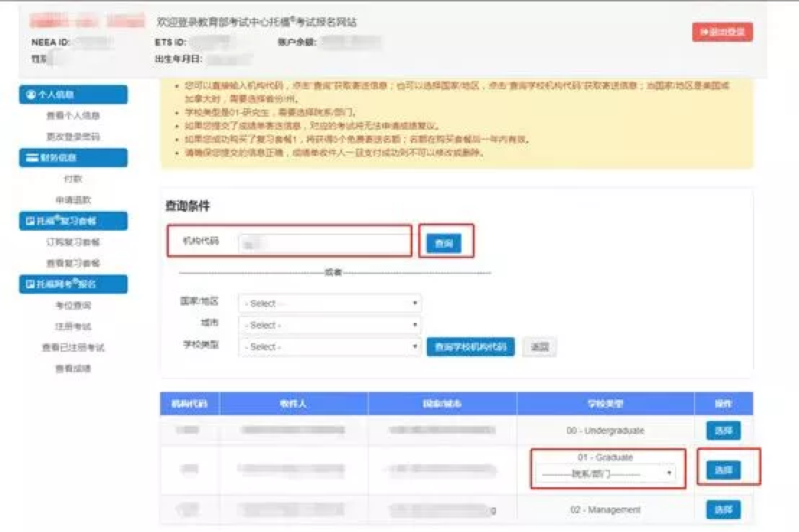Click the red logout button at top right
This screenshot has height=532, width=799.
(722, 32)
